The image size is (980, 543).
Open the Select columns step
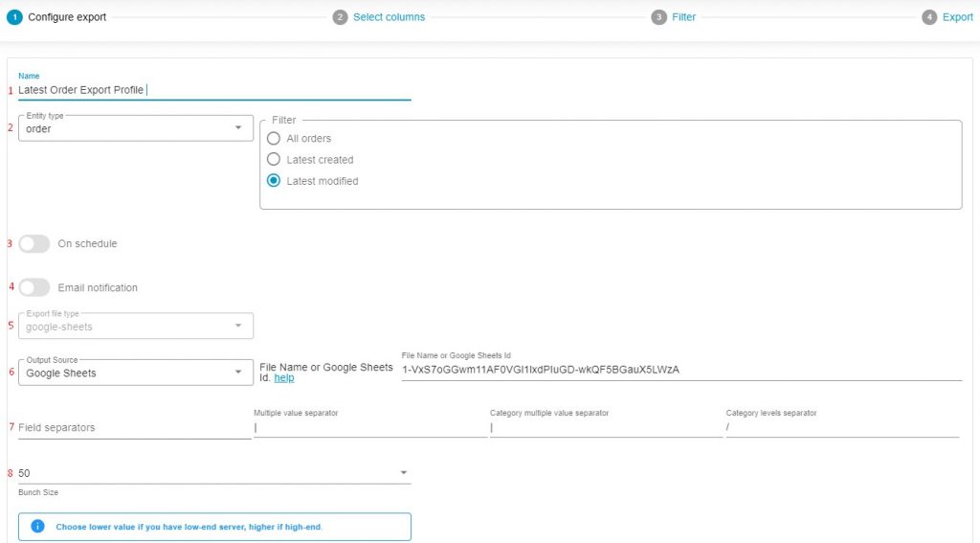389,17
